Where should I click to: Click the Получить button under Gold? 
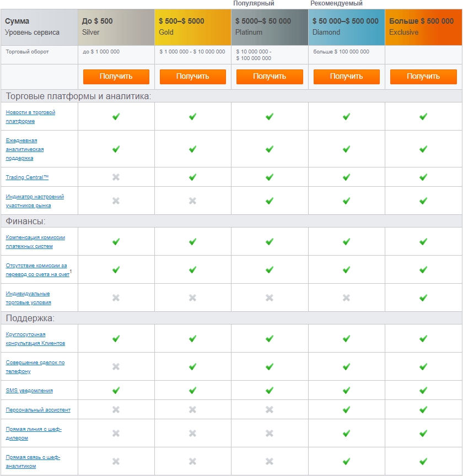pyautogui.click(x=192, y=77)
